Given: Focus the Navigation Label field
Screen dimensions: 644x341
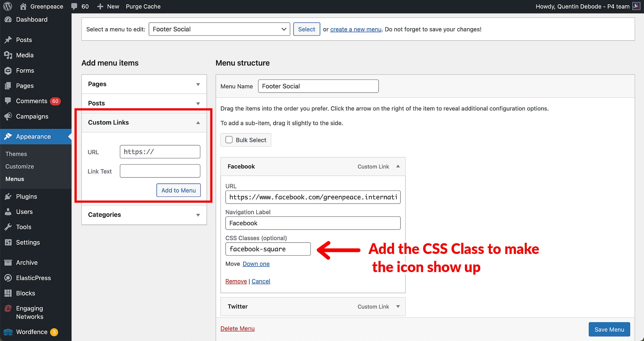Looking at the screenshot, I should pos(313,223).
